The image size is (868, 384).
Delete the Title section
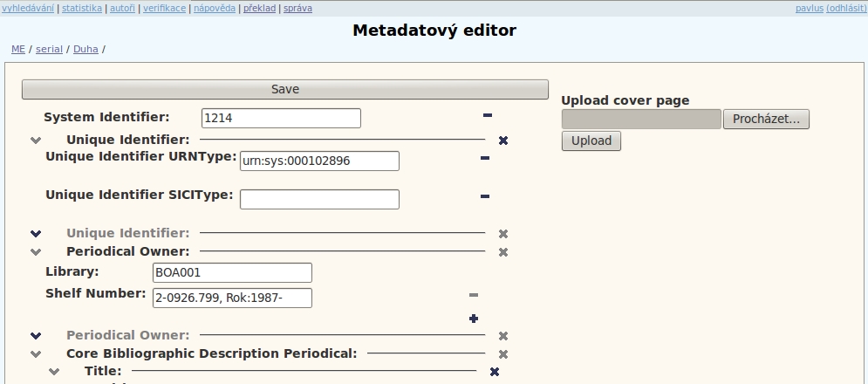495,372
